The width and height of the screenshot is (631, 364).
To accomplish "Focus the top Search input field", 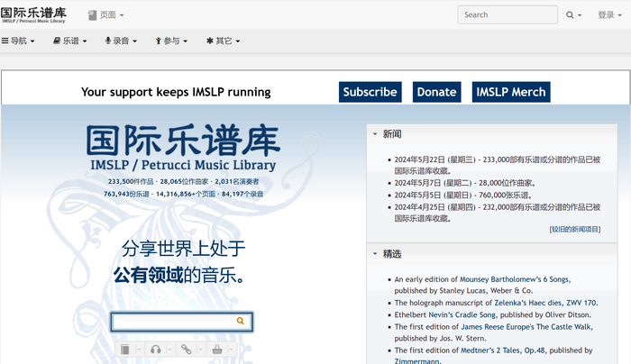I will [507, 14].
